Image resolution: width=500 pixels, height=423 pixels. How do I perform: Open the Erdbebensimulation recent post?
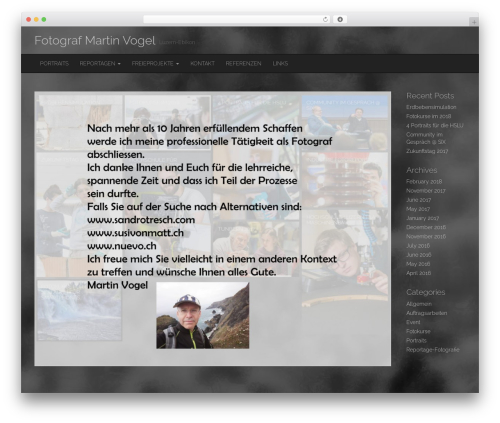[x=431, y=107]
